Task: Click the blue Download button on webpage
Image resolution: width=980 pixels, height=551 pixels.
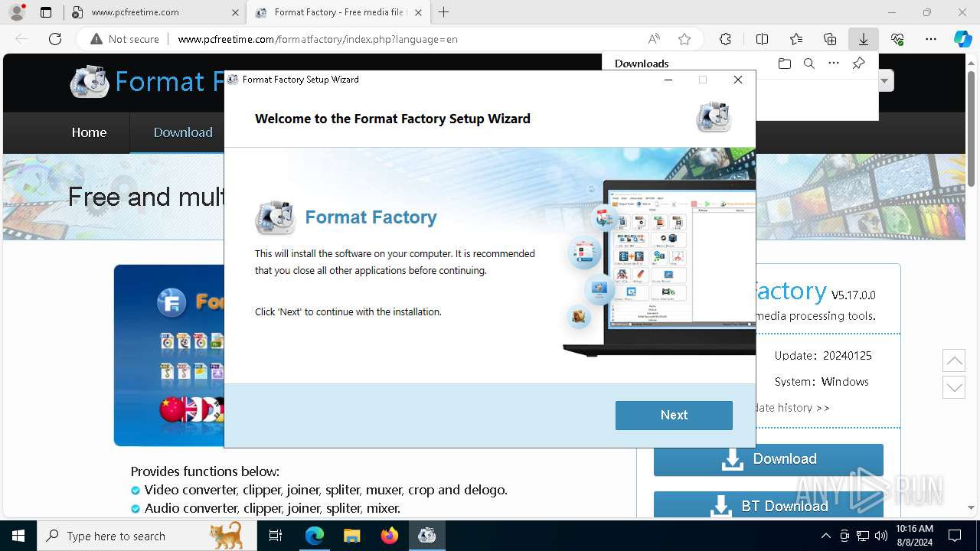Action: click(x=768, y=459)
